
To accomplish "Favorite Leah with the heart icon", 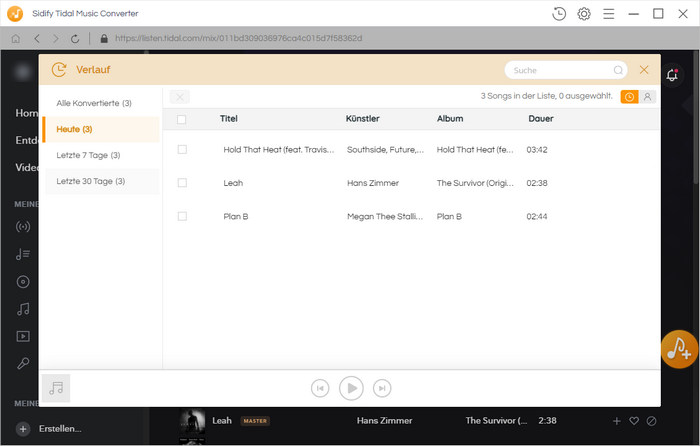I will click(634, 421).
